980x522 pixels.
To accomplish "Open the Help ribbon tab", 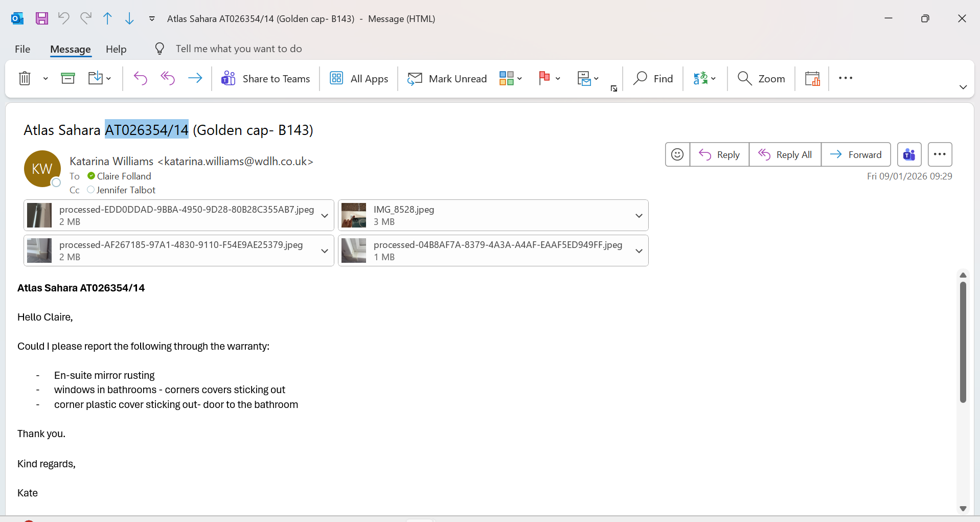I will [x=116, y=49].
